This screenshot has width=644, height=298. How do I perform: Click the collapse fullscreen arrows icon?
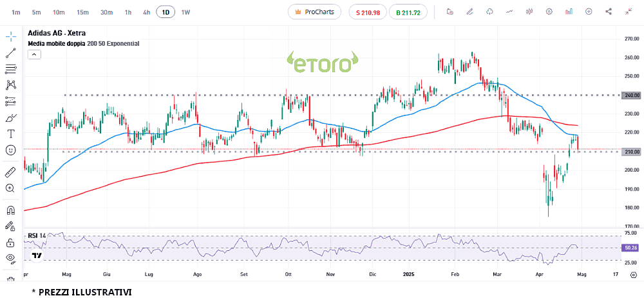(x=629, y=12)
